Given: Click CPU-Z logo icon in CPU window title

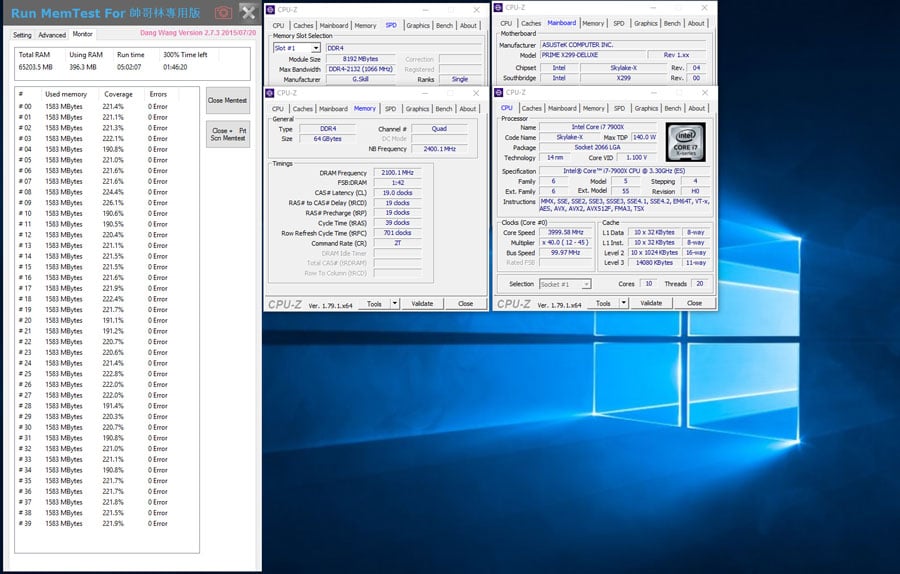Looking at the screenshot, I should 498,92.
